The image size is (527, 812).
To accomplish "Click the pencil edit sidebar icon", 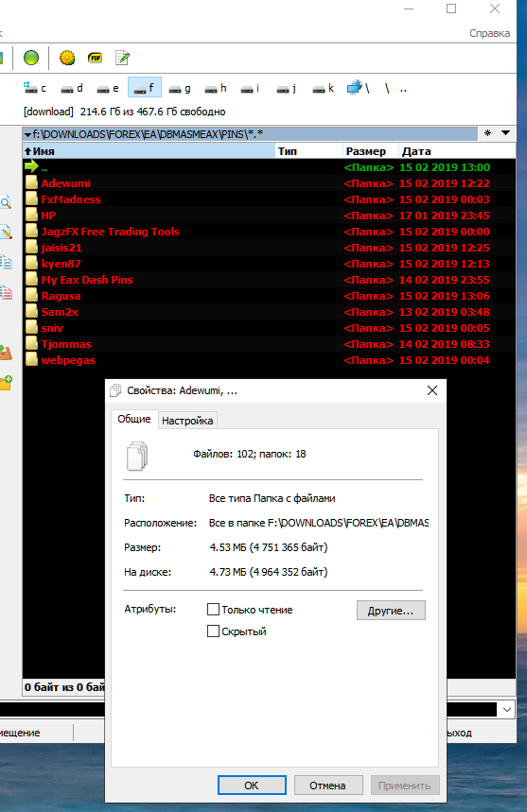I will click(x=6, y=232).
